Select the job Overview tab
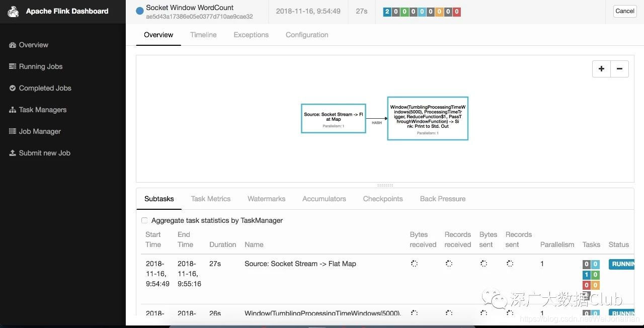Image resolution: width=644 pixels, height=328 pixels. coord(158,35)
